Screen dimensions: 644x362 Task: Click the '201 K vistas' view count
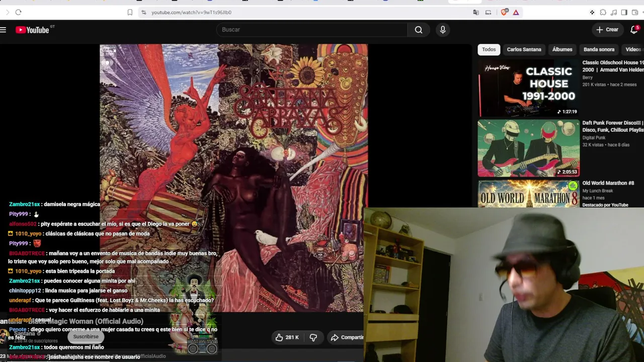coord(594,84)
